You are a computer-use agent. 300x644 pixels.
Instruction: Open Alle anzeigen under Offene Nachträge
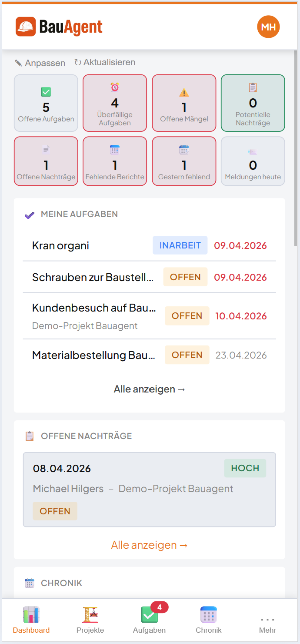point(149,545)
